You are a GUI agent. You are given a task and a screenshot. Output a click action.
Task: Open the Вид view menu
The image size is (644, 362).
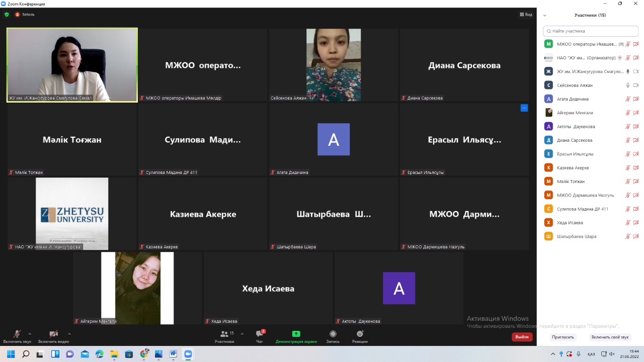(526, 15)
